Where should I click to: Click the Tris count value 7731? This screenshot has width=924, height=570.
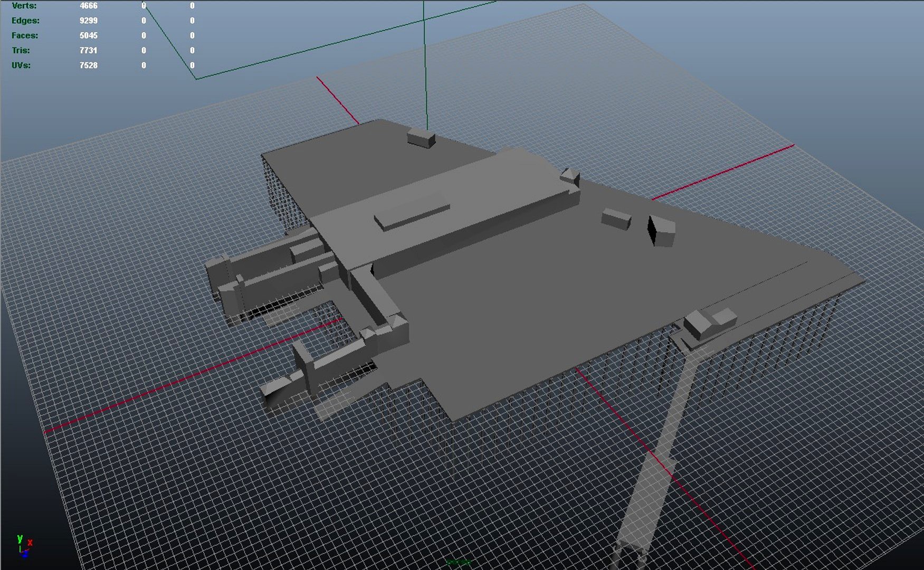(x=88, y=50)
